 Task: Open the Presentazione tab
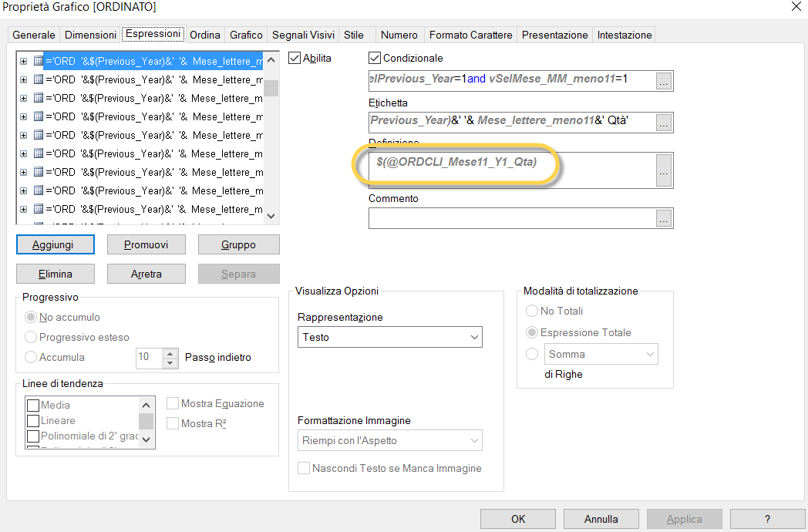tap(555, 35)
